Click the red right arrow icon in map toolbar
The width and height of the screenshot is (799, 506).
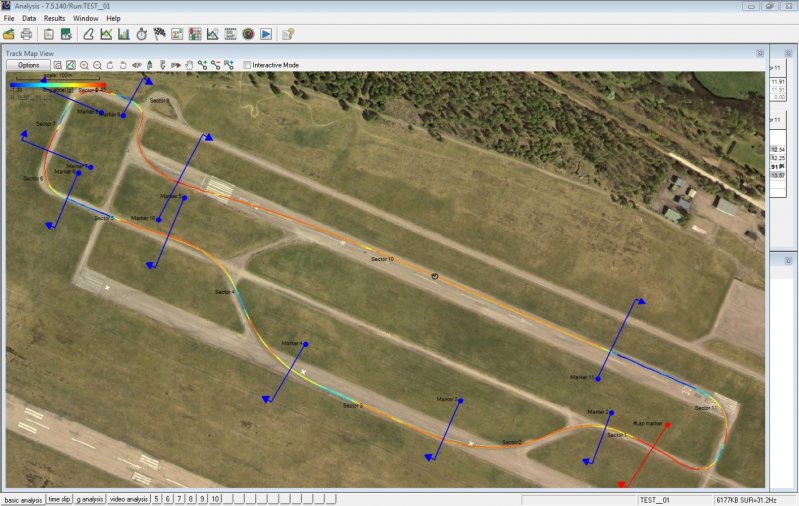176,65
